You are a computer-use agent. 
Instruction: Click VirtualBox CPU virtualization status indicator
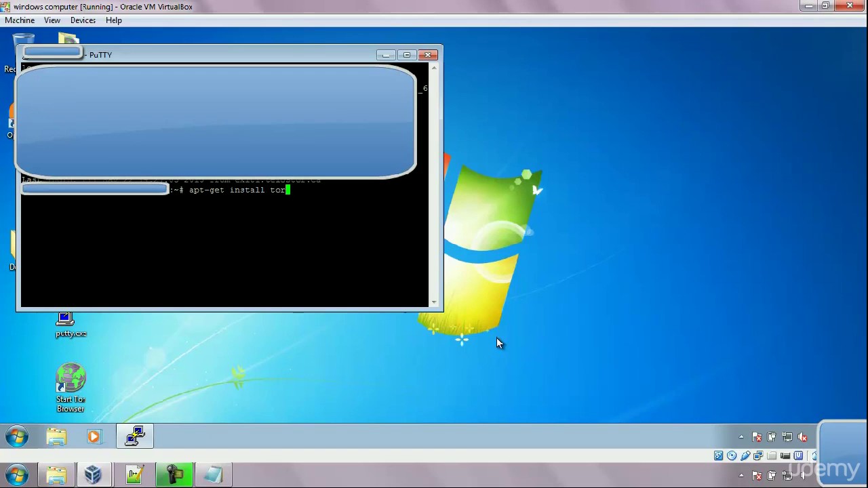798,455
